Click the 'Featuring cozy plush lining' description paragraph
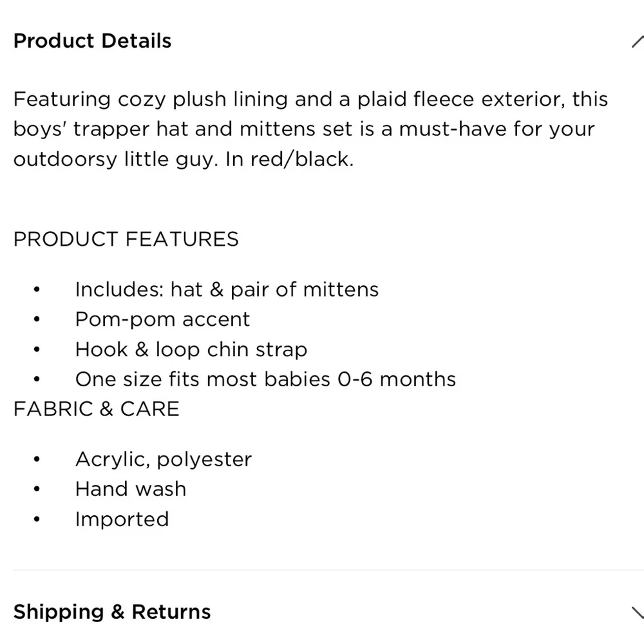Image resolution: width=644 pixels, height=644 pixels. pyautogui.click(x=310, y=129)
